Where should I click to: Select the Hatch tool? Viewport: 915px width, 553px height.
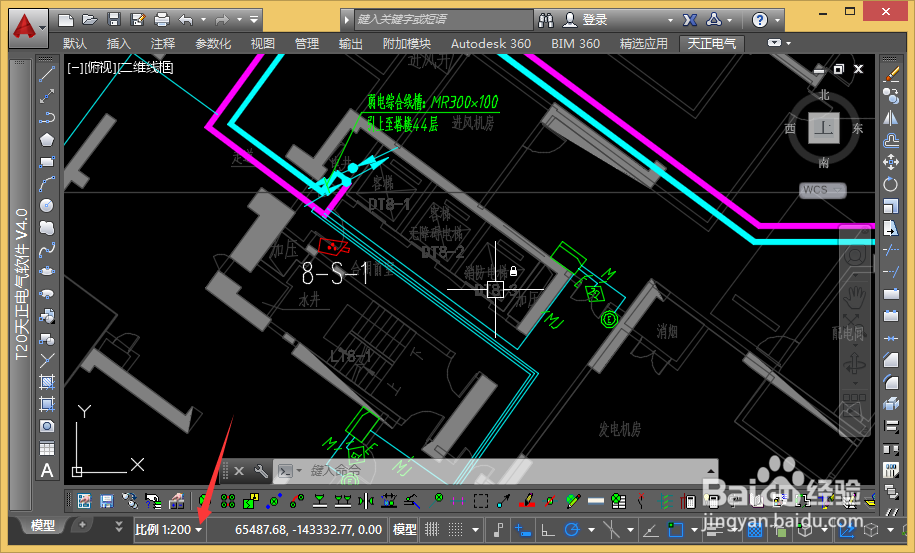(x=47, y=382)
